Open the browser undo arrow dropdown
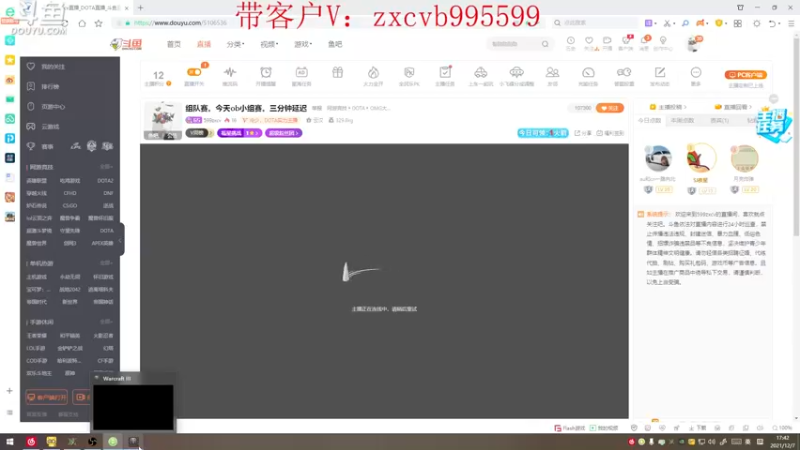 (x=774, y=23)
